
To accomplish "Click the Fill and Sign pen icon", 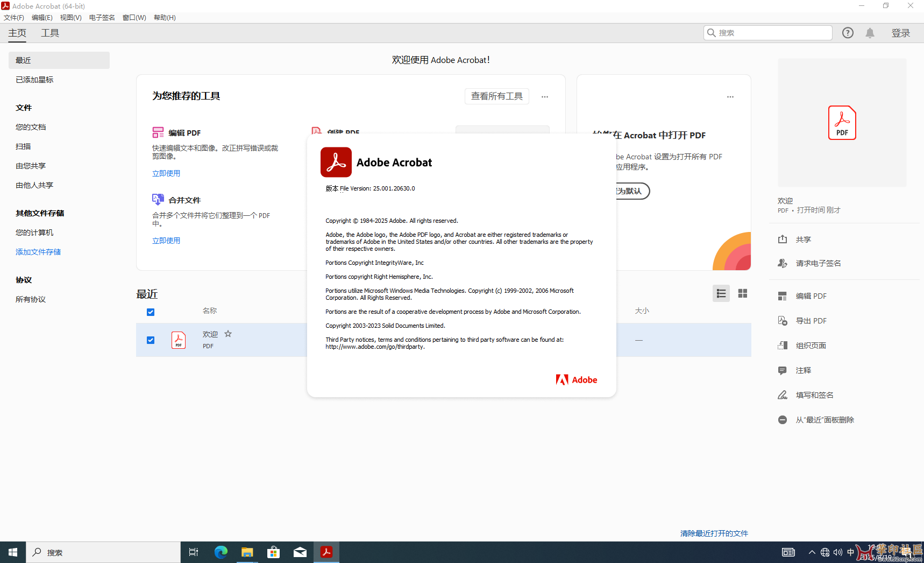I will 783,395.
